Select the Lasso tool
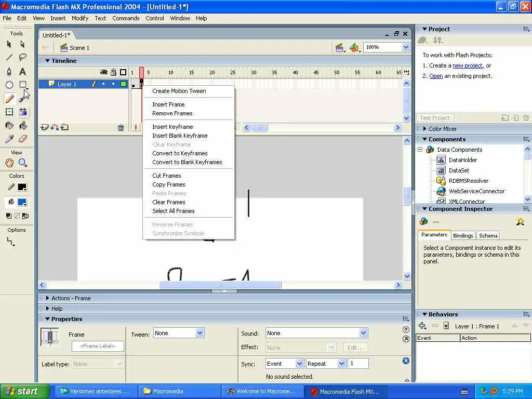 pos(22,57)
